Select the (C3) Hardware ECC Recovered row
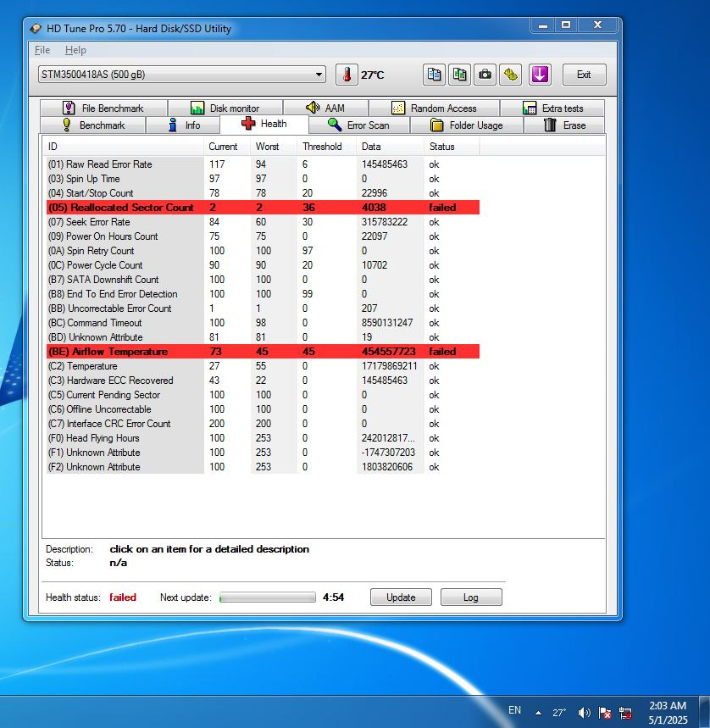Screen dimensions: 710x728 [x=263, y=381]
